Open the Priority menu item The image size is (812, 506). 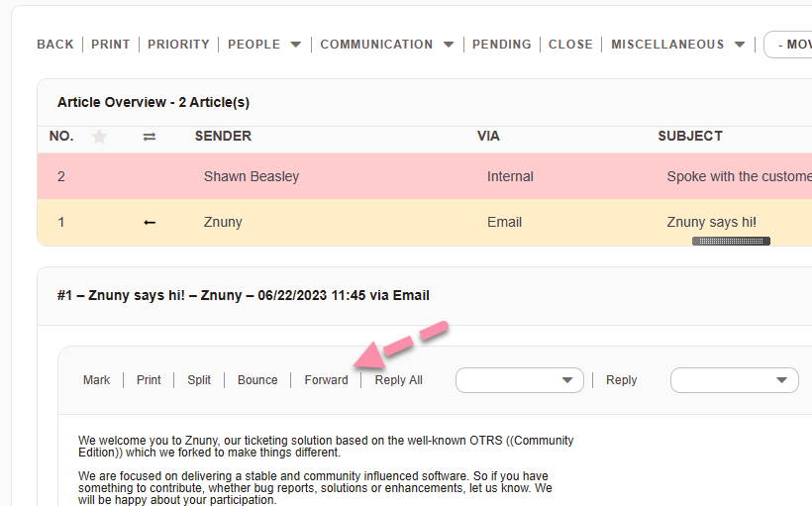[178, 45]
